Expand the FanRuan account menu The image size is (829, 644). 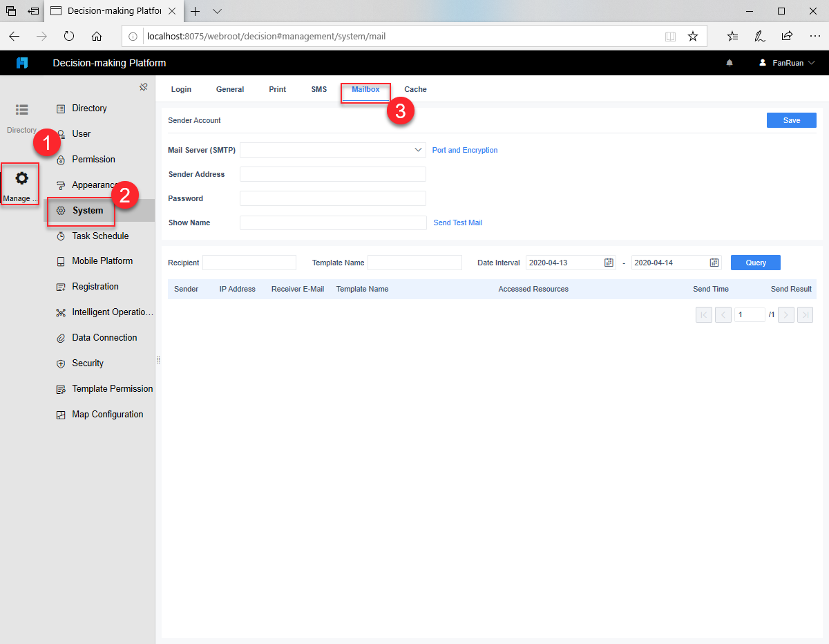787,62
